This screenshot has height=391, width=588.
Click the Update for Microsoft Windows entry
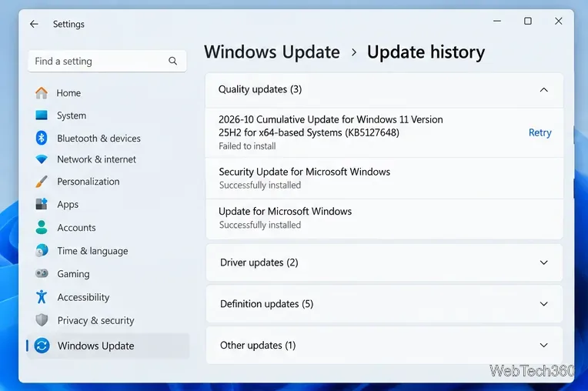coord(384,218)
